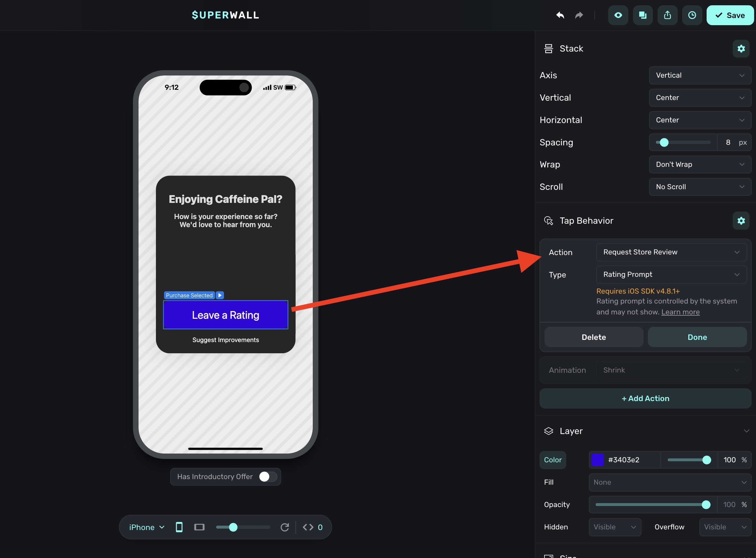Open the Learn more link
This screenshot has height=558, width=756.
point(680,312)
